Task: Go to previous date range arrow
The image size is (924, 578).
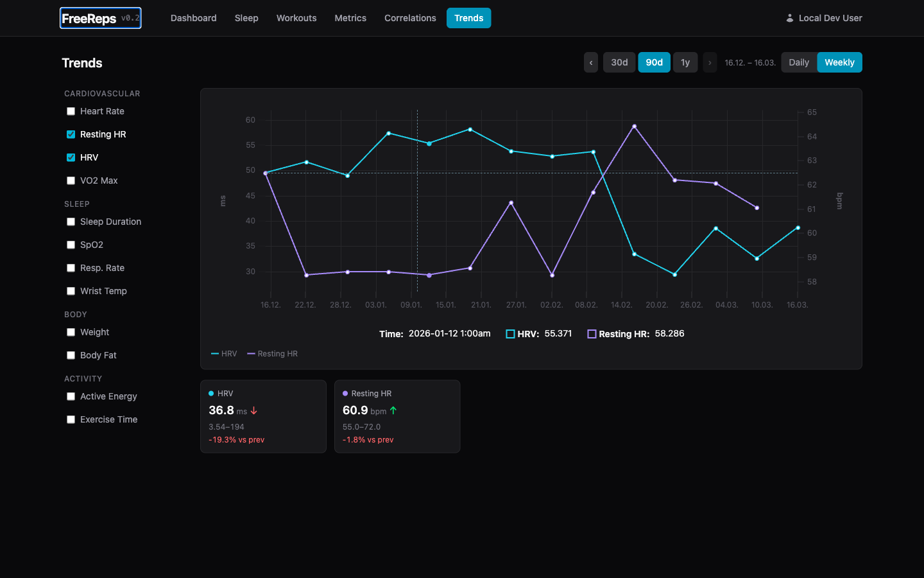Action: [x=591, y=62]
